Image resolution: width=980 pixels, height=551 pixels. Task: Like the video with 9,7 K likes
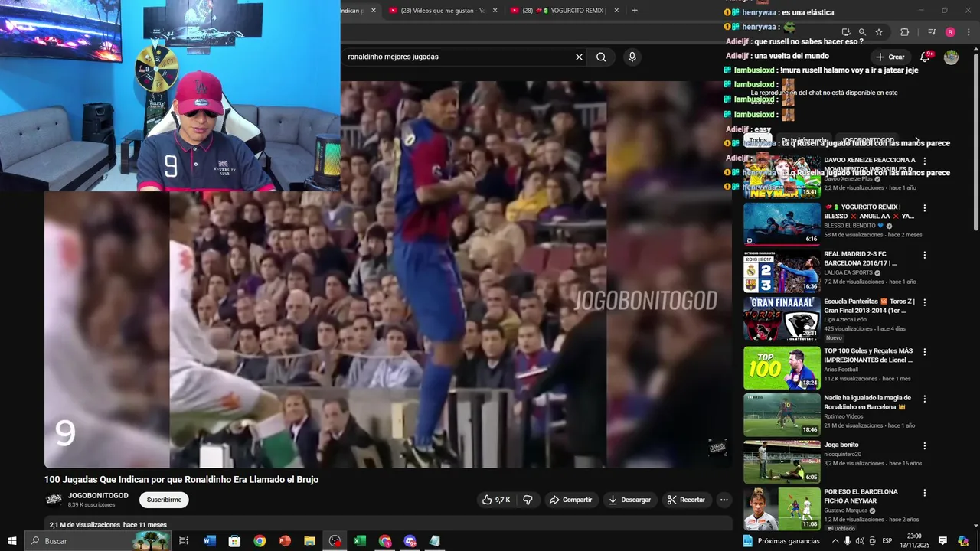(x=496, y=500)
